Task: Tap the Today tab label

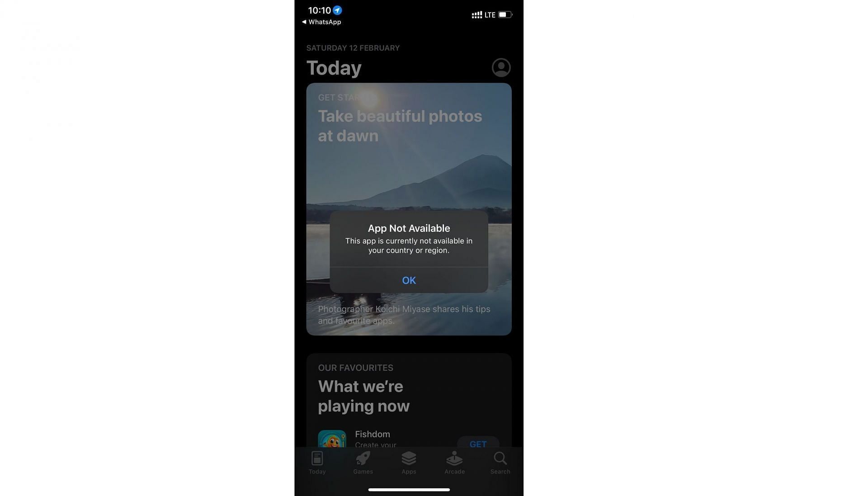Action: pos(317,472)
